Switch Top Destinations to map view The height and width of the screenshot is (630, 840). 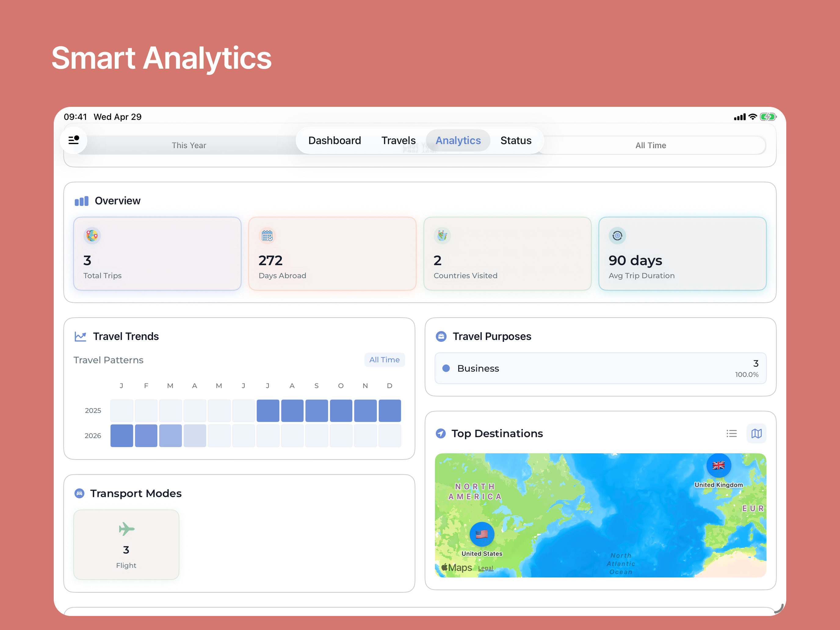tap(756, 433)
